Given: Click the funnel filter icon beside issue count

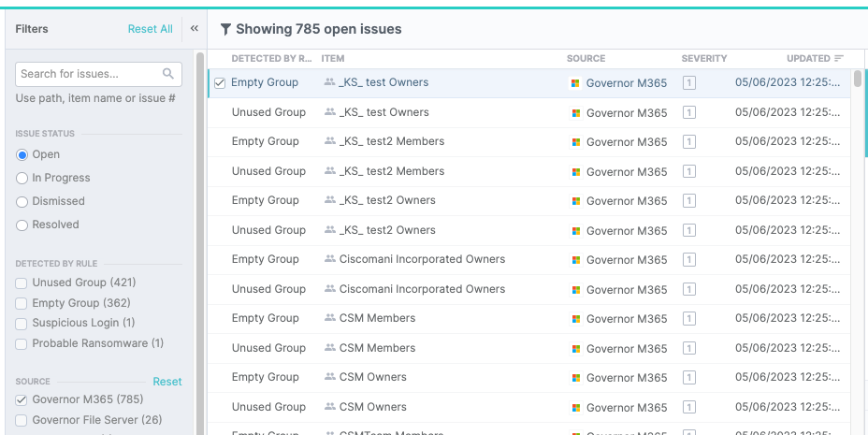Looking at the screenshot, I should pos(225,29).
